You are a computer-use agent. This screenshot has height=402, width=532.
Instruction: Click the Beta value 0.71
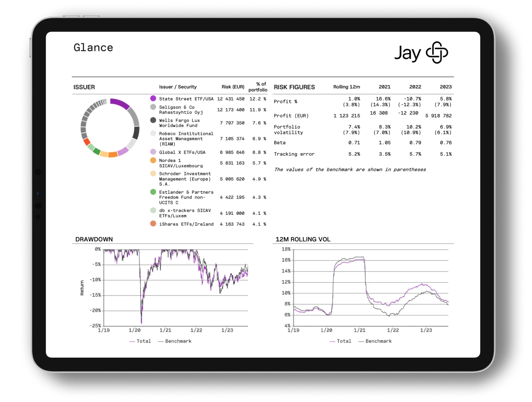354,143
